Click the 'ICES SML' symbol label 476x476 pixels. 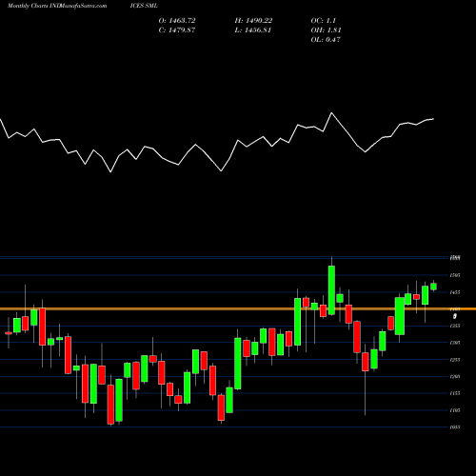[144, 6]
